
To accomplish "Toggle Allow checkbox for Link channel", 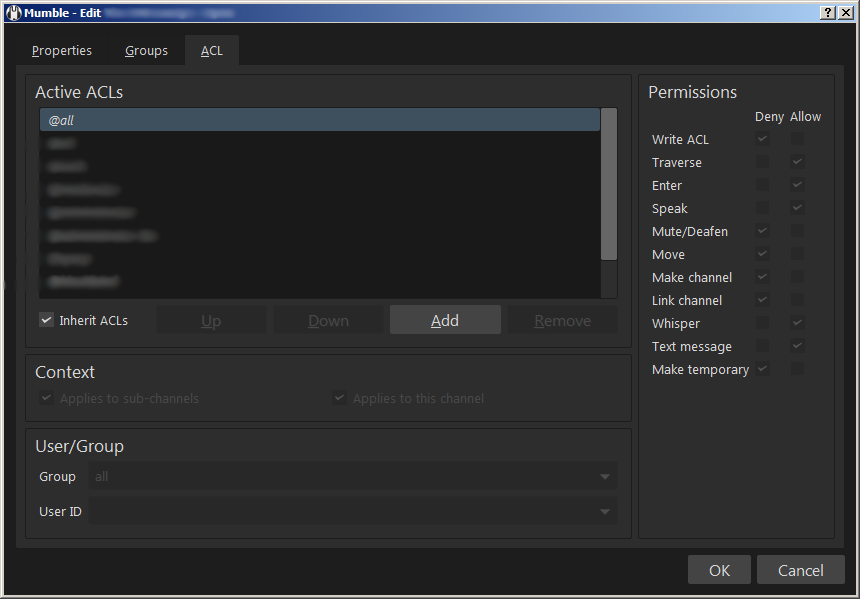I will (797, 300).
